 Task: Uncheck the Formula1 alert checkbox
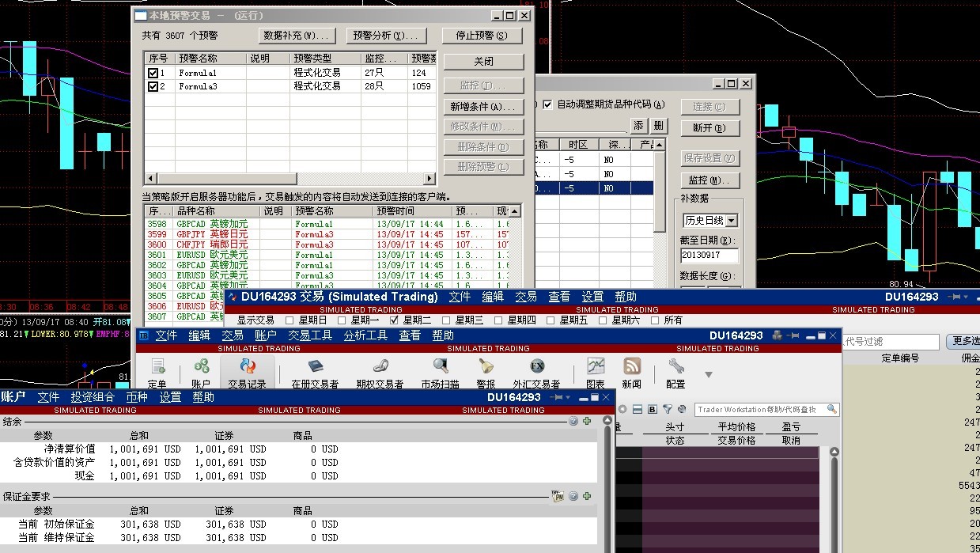click(153, 73)
